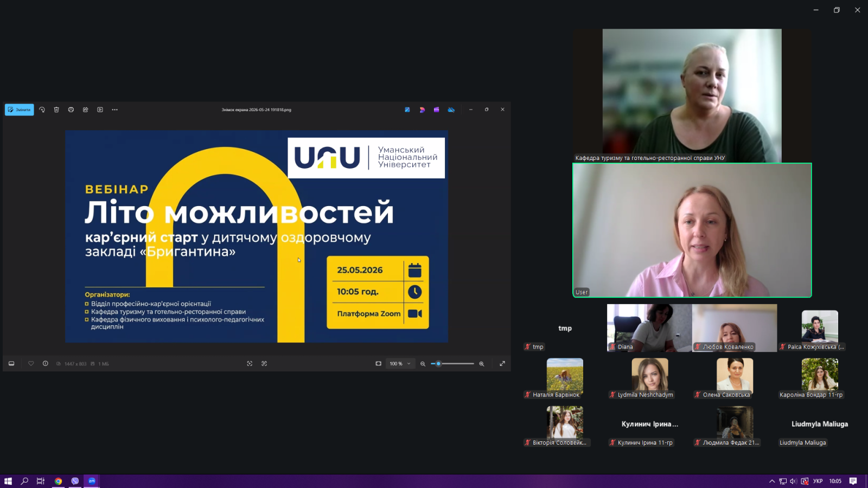This screenshot has width=868, height=488.
Task: Delete the image with the trash icon
Action: [56, 110]
